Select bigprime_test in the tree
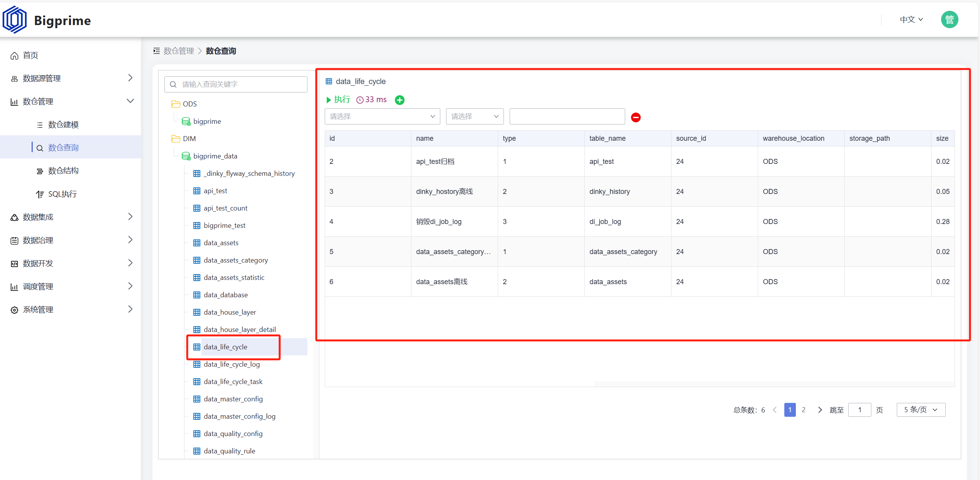 click(x=225, y=226)
